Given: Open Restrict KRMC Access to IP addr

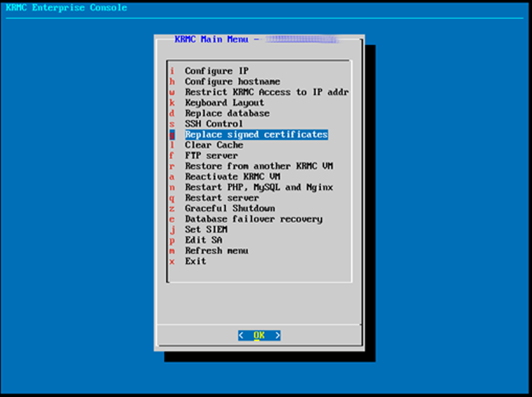Looking at the screenshot, I should click(267, 92).
